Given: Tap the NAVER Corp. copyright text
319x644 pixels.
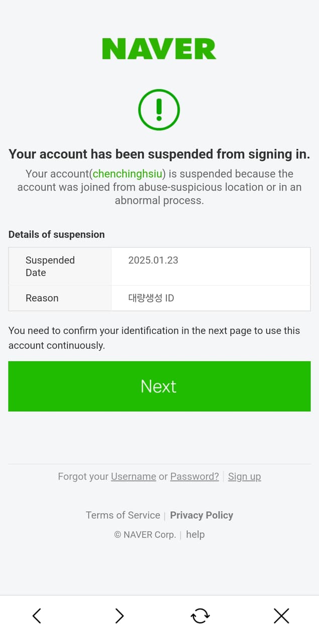Looking at the screenshot, I should tap(145, 534).
